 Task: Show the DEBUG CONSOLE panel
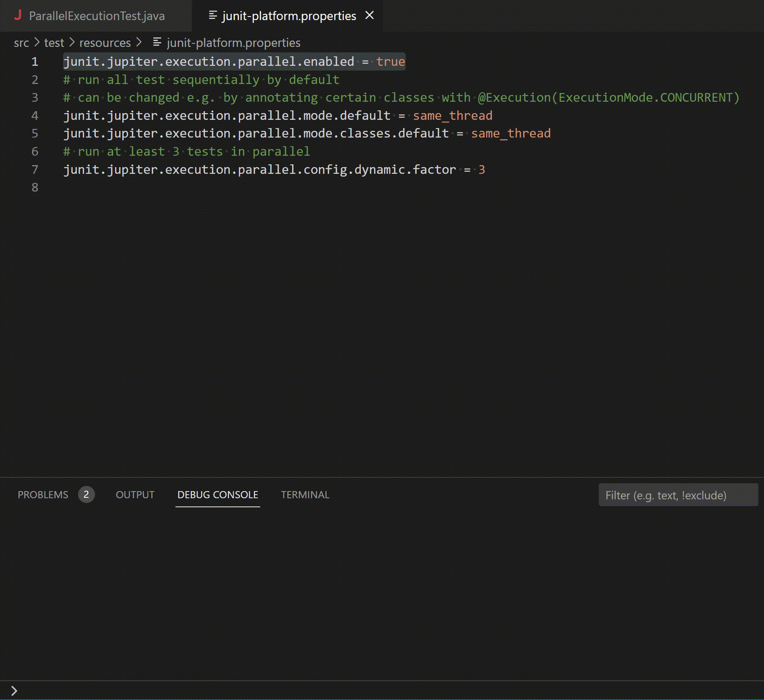click(217, 495)
